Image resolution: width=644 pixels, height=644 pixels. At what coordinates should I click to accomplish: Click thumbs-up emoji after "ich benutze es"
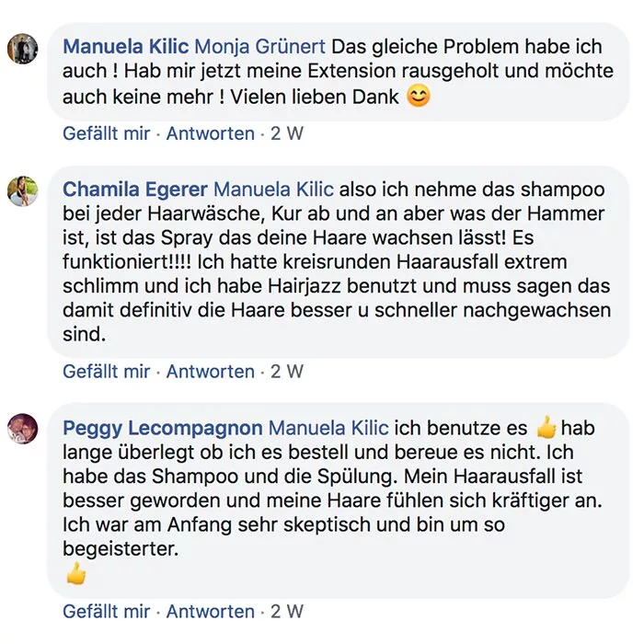[x=546, y=428]
